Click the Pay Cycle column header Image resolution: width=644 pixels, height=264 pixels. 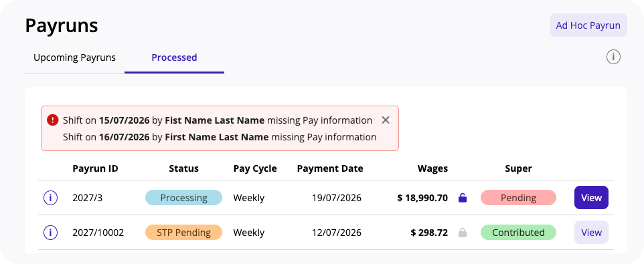[255, 168]
